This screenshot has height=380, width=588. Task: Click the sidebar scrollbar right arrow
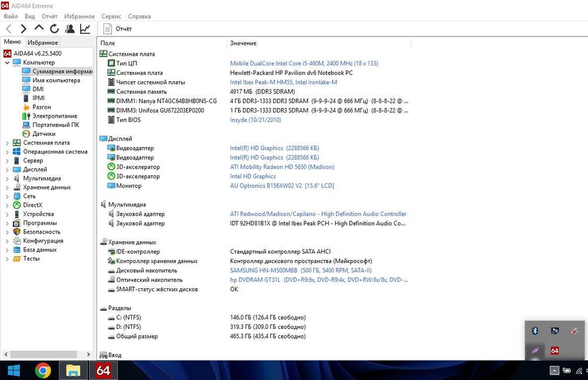[x=89, y=354]
